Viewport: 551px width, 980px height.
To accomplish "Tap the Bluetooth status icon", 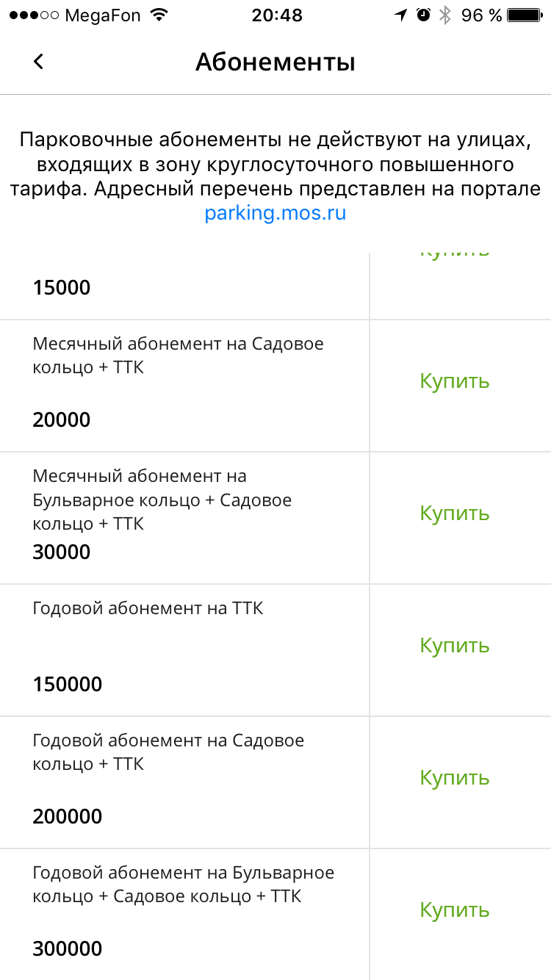I will coord(445,15).
